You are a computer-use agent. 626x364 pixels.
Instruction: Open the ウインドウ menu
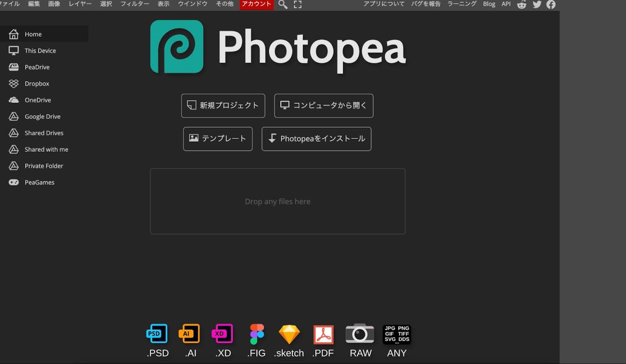coord(193,4)
